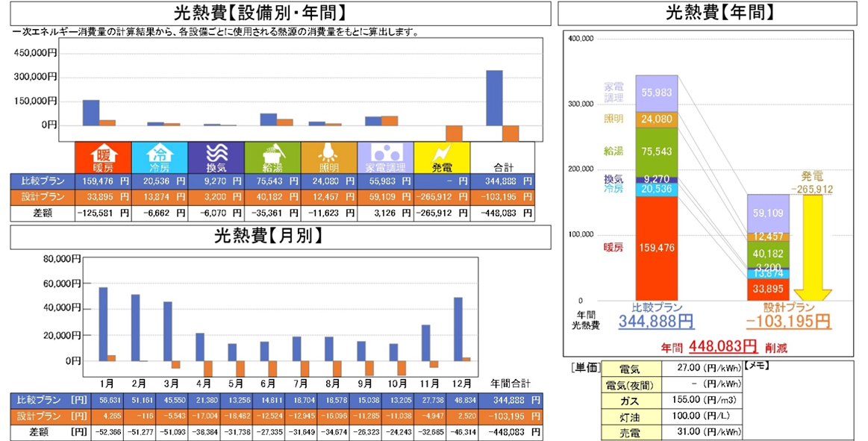Click the yellow 発電 lightning bolt icon
The height and width of the screenshot is (441, 868).
pyautogui.click(x=442, y=157)
